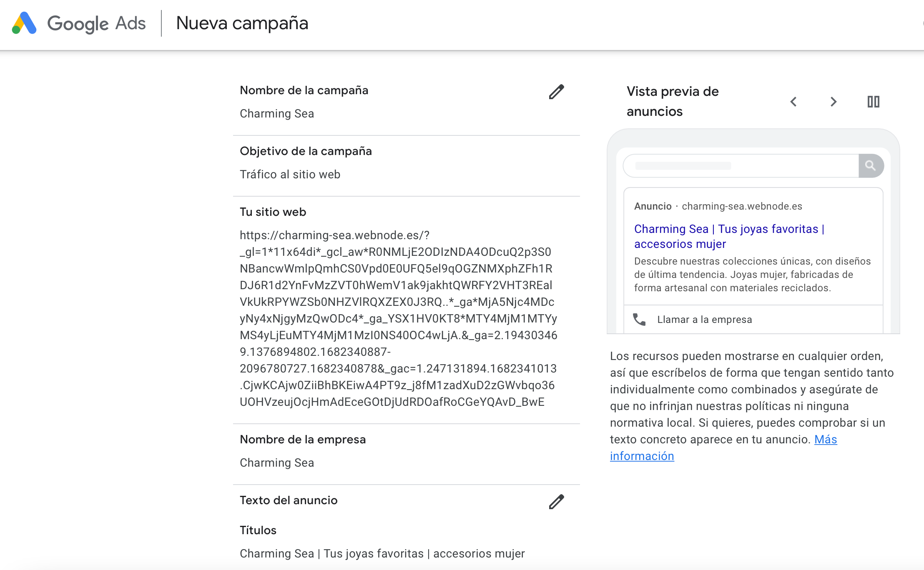
Task: Click the long website URL text
Action: point(398,318)
